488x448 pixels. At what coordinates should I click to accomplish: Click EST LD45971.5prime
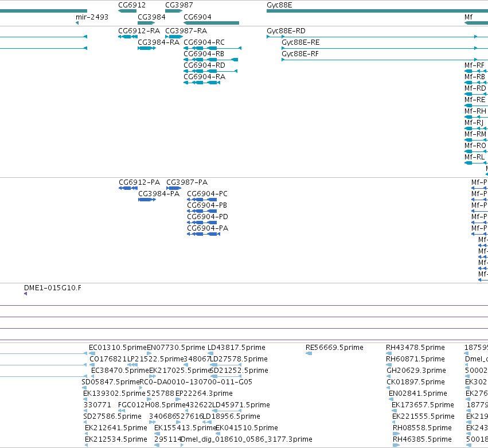241,406
